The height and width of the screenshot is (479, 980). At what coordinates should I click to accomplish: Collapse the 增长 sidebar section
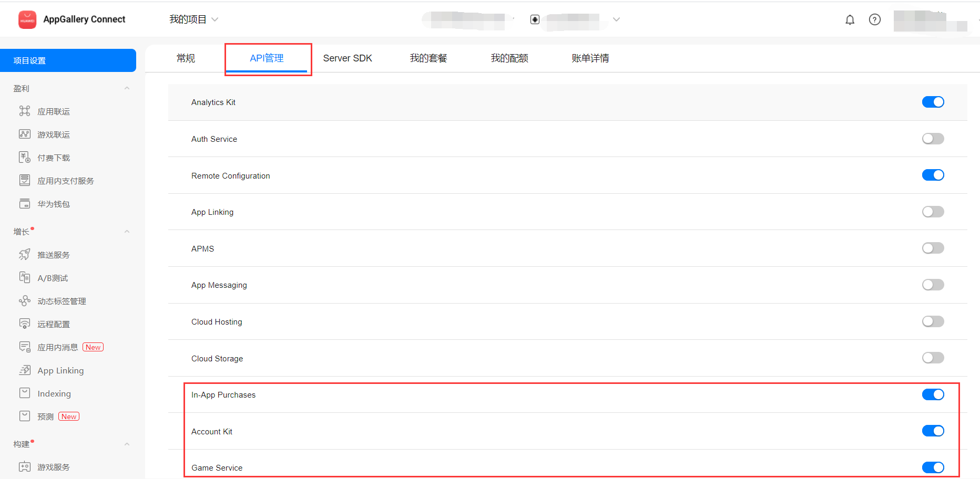(x=127, y=232)
